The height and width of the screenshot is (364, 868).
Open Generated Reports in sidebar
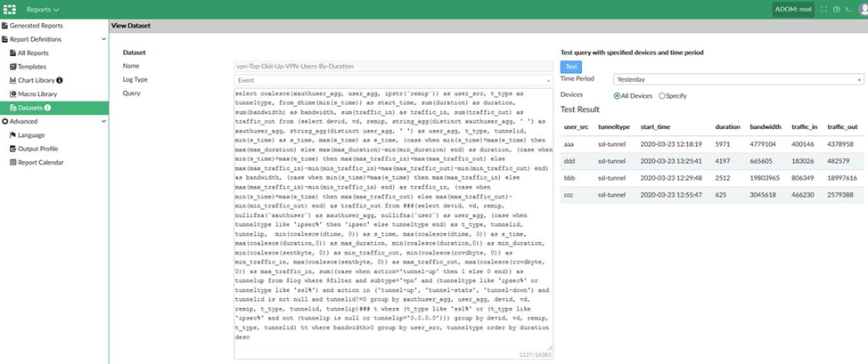pos(39,26)
